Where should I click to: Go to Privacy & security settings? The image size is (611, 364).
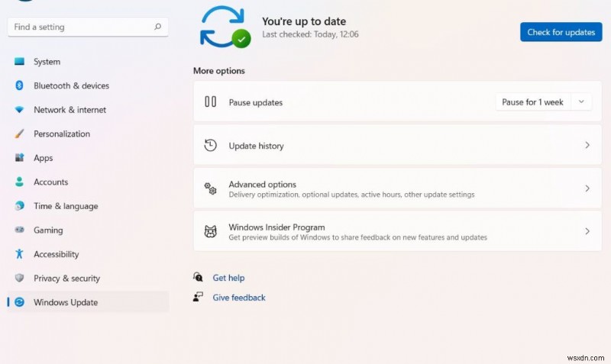pyautogui.click(x=88, y=278)
